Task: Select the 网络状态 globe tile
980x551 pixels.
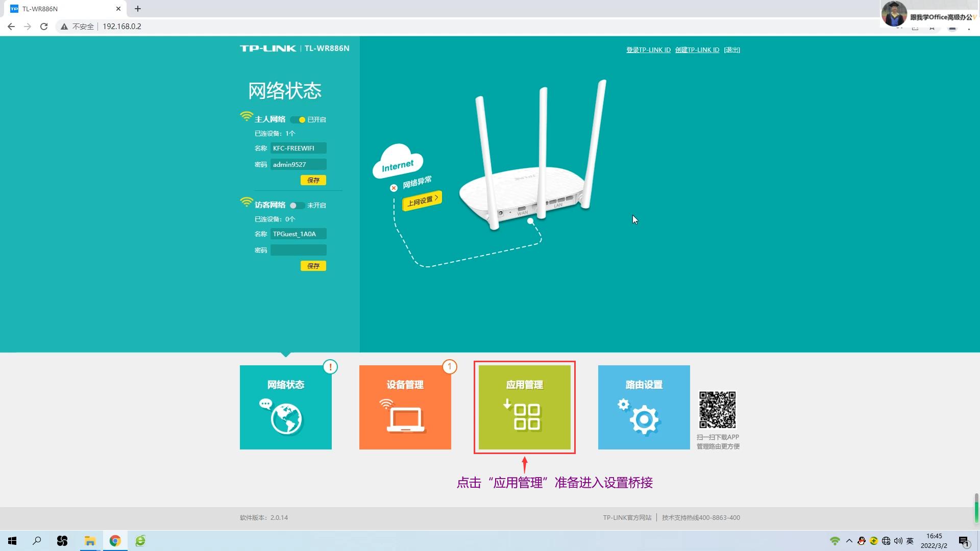Action: click(285, 407)
